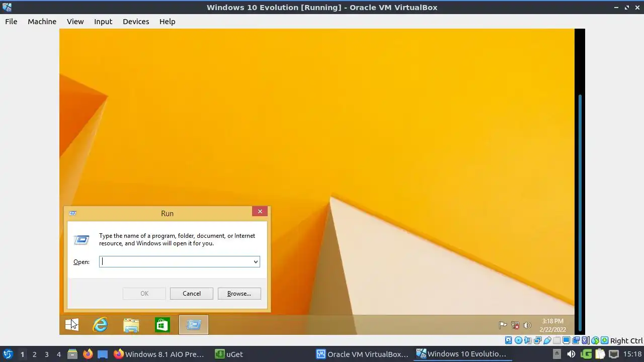
Task: Click the CPU virtualization V status icon
Action: pos(585,340)
